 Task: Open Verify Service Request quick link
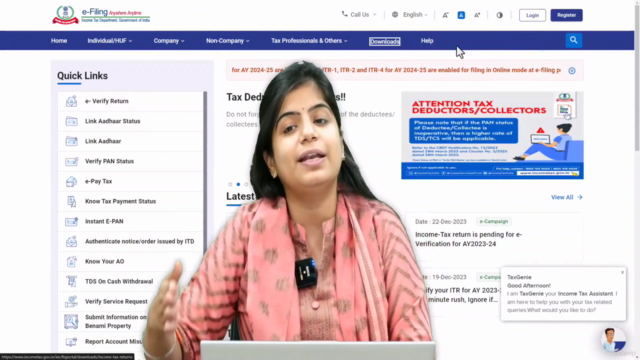click(x=116, y=301)
